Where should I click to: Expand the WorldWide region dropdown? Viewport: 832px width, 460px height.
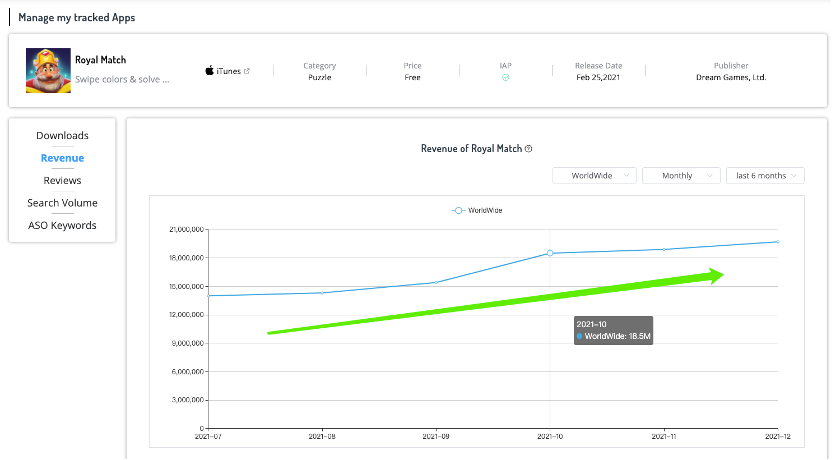click(x=594, y=175)
